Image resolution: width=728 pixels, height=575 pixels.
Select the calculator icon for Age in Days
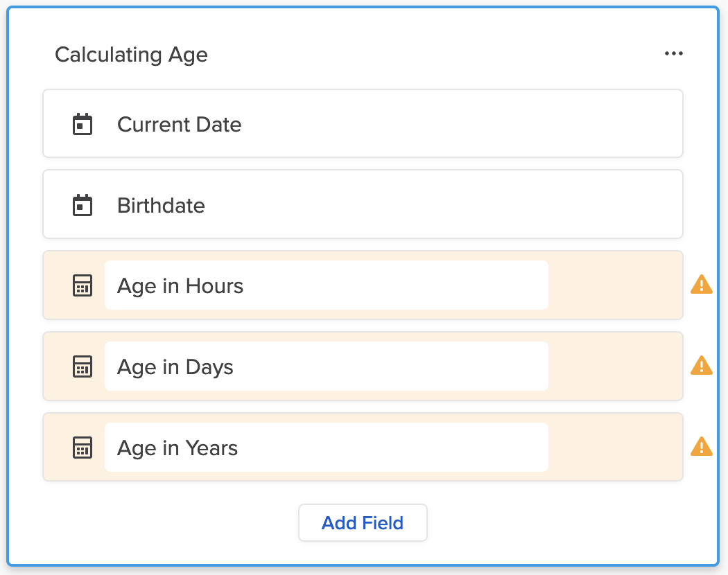[x=83, y=366]
